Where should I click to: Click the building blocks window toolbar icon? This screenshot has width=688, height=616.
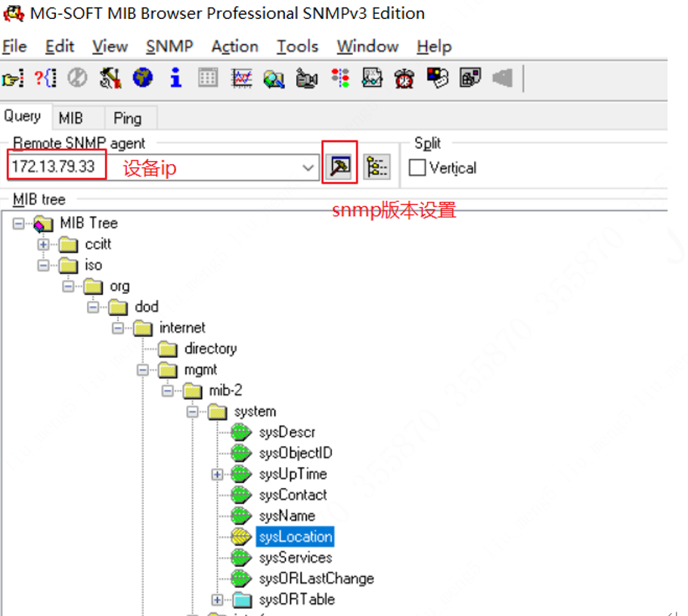(x=470, y=78)
